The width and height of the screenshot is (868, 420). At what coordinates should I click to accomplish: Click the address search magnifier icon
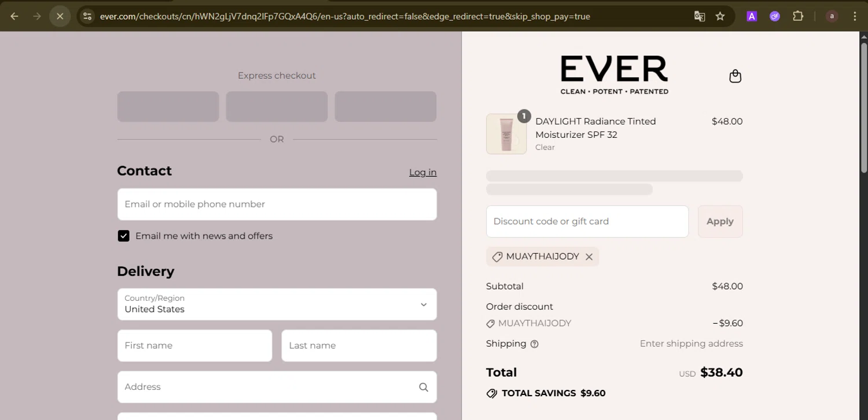424,387
